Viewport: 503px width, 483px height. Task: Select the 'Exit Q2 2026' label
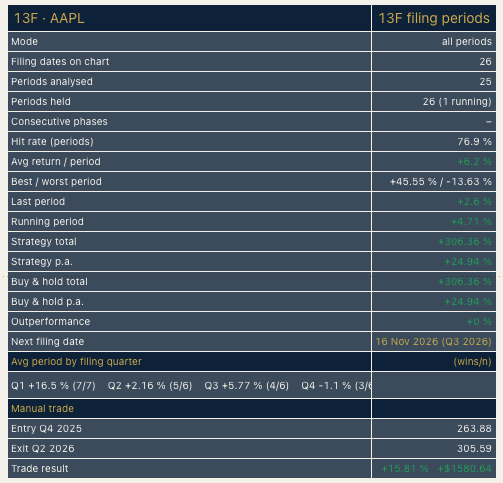coord(43,448)
